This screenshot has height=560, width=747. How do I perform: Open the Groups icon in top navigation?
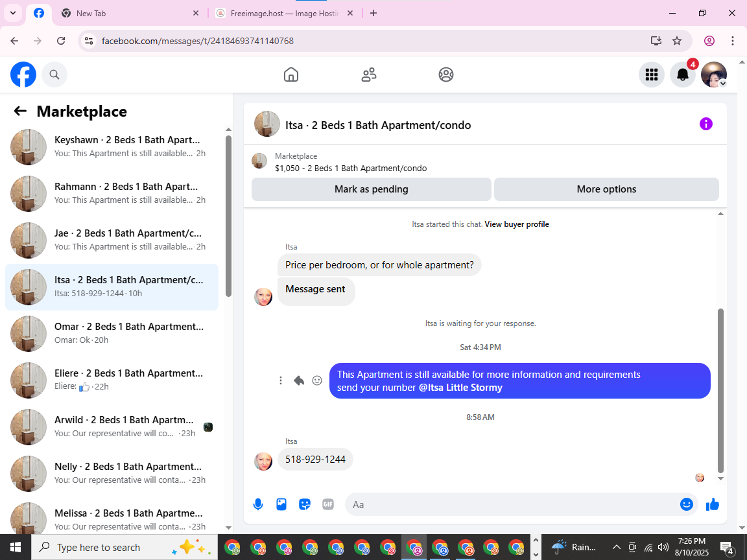[x=446, y=75]
